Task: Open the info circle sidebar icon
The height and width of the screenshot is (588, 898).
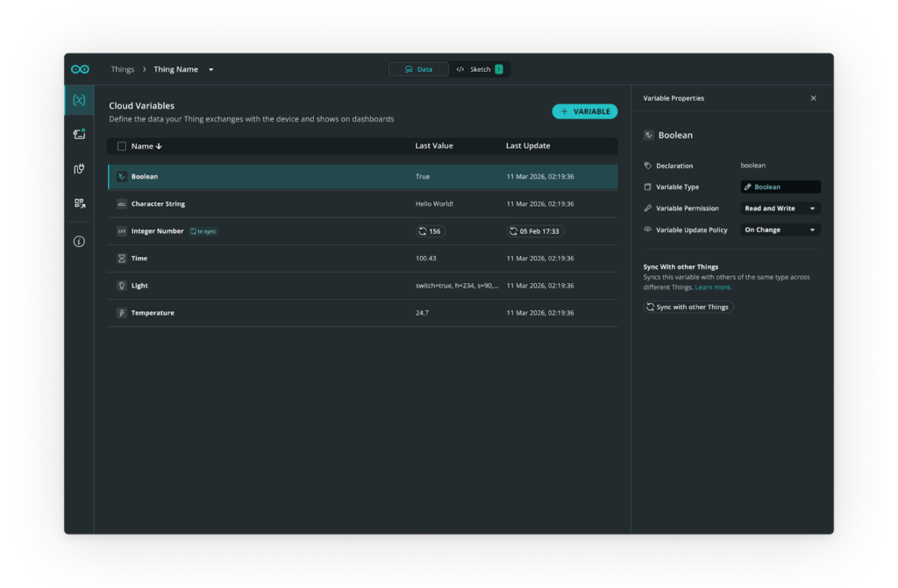Action: coord(79,241)
